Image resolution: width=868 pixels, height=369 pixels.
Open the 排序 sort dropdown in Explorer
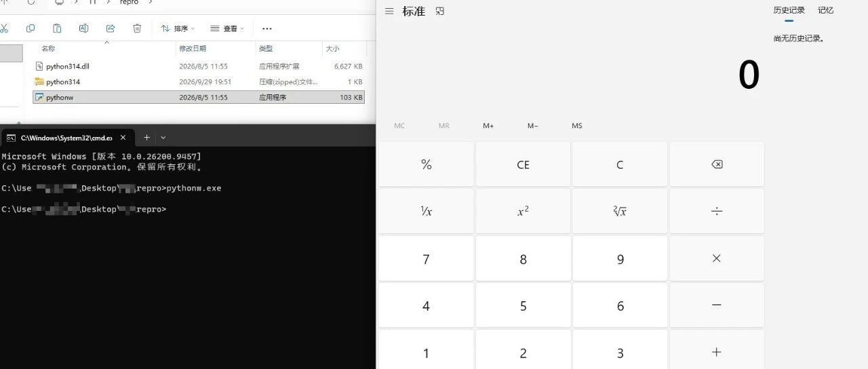coord(178,28)
